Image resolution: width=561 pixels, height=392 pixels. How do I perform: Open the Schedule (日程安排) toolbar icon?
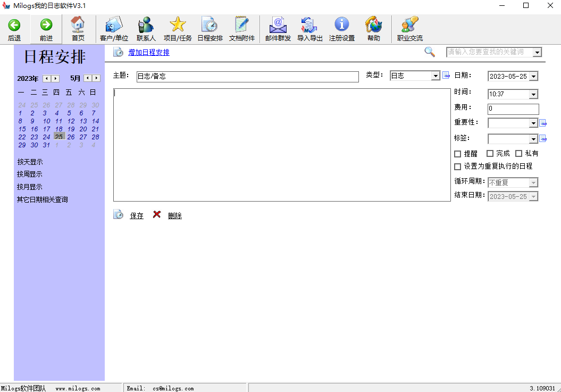tap(210, 24)
